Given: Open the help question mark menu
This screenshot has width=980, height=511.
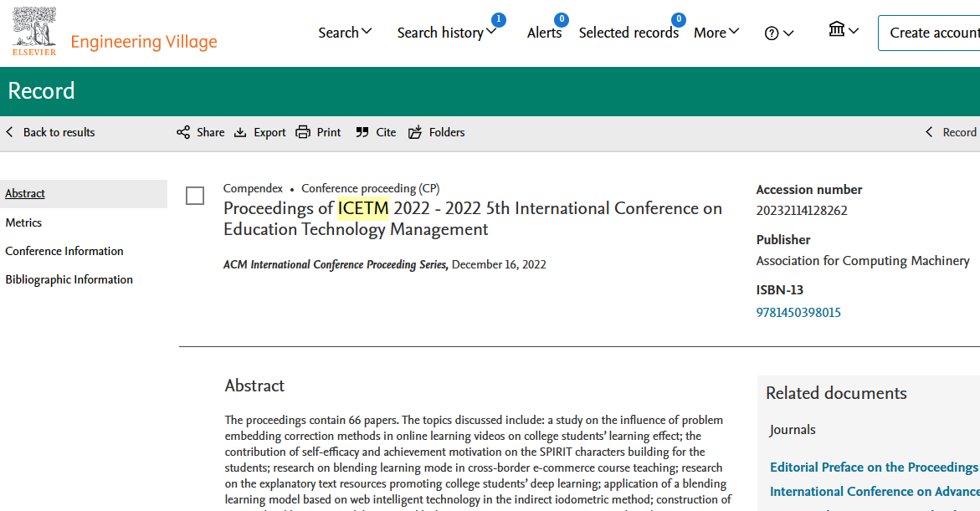Looking at the screenshot, I should pyautogui.click(x=779, y=33).
